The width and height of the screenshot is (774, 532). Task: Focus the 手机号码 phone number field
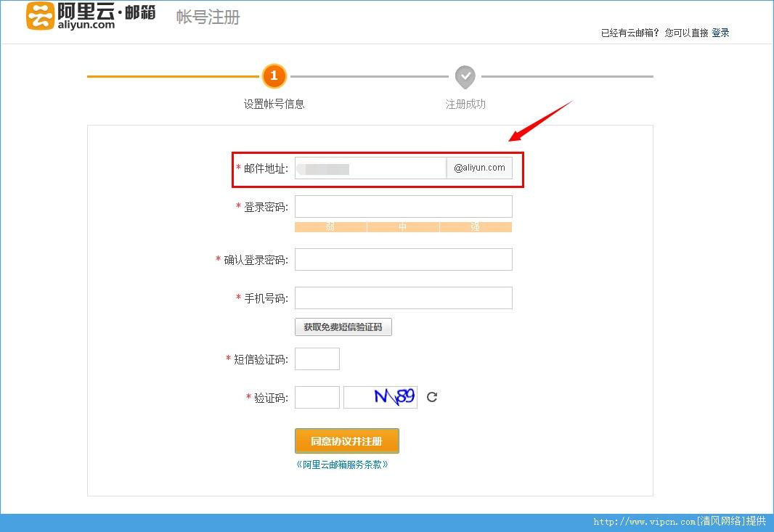tap(403, 298)
